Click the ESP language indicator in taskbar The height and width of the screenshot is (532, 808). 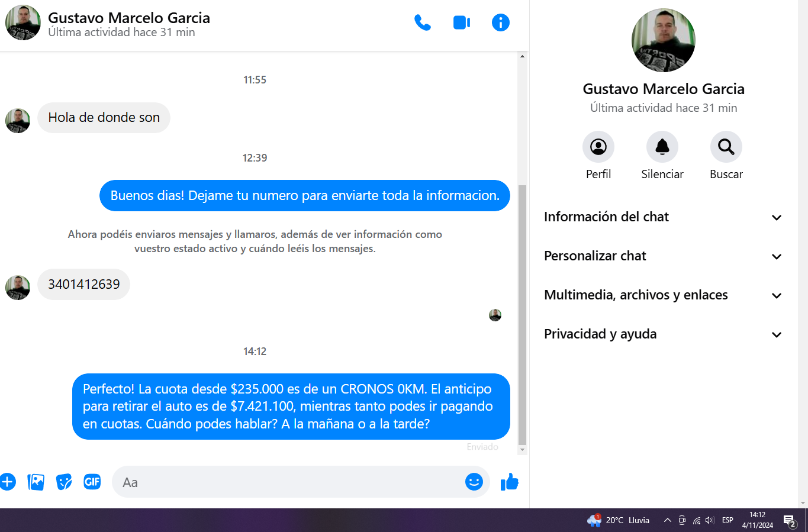click(728, 520)
